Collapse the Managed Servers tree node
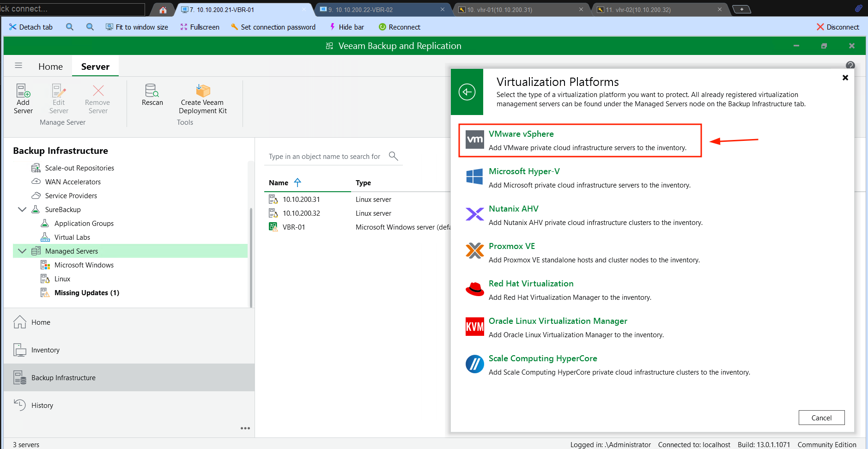The width and height of the screenshot is (868, 449). 22,251
